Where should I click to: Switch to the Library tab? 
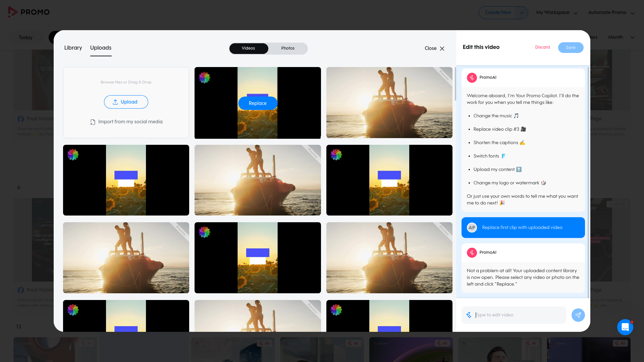[73, 48]
